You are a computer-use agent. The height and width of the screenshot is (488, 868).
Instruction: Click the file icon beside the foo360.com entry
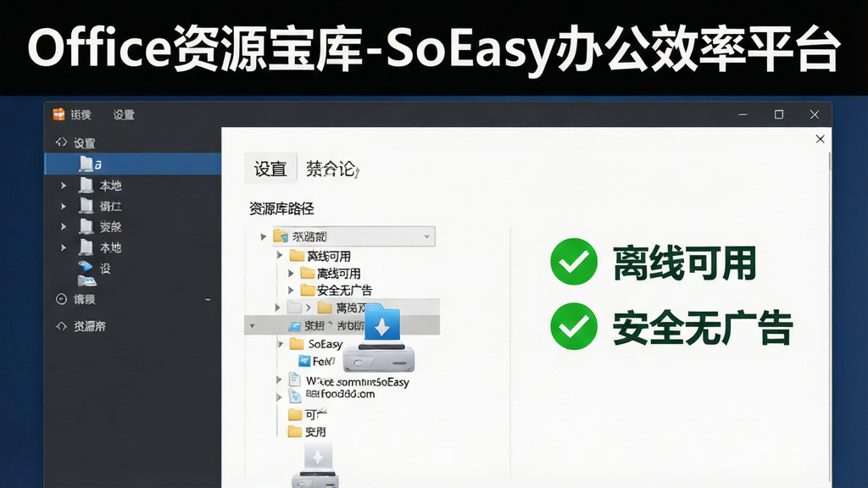296,396
